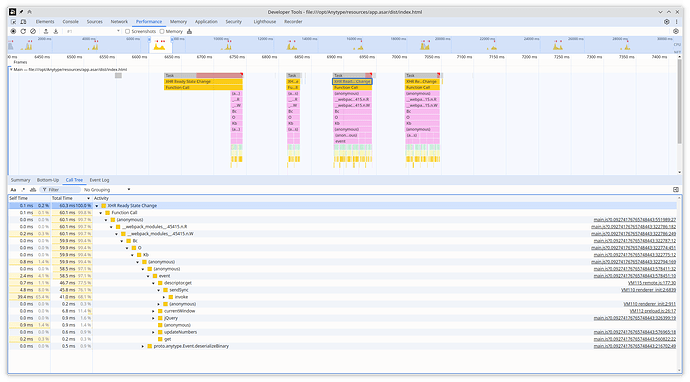The width and height of the screenshot is (690, 382).
Task: Toggle regex filter icon
Action: (x=23, y=190)
